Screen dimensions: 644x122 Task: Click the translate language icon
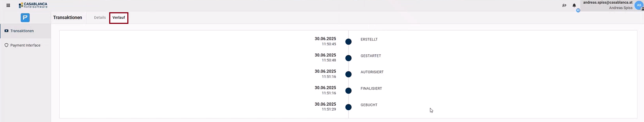tap(564, 5)
